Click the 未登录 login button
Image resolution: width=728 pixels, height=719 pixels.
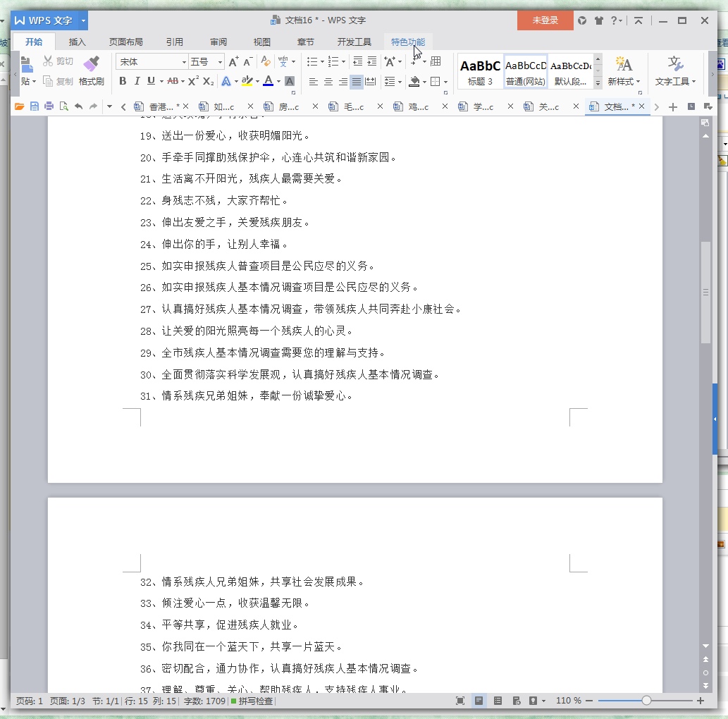click(545, 20)
